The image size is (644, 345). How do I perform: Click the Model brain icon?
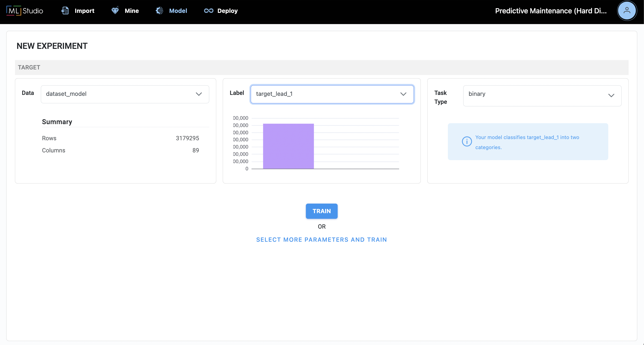click(159, 11)
